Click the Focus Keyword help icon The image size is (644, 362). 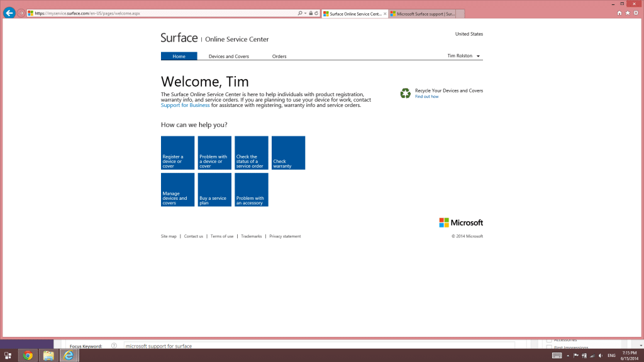coord(114,346)
